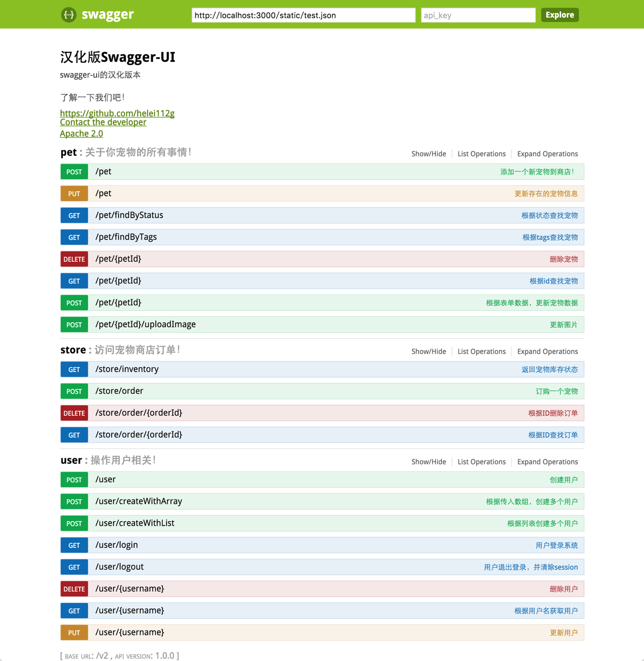Click the description 根据ID查找订单
The height and width of the screenshot is (661, 644).
553,435
